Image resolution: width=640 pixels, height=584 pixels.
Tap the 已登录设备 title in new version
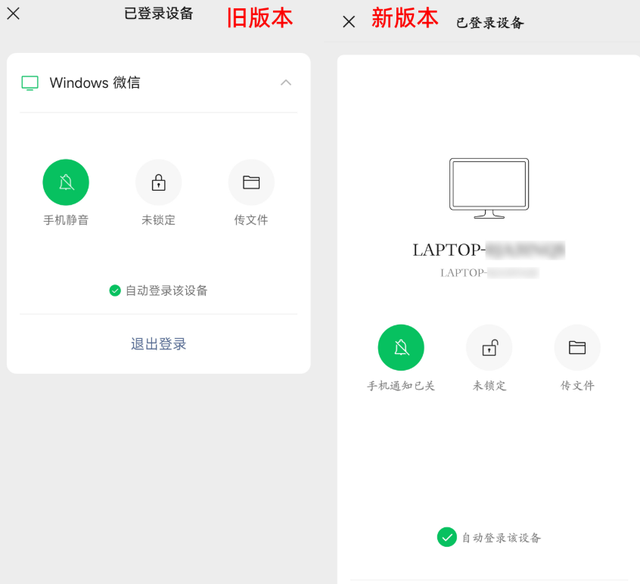click(x=490, y=23)
